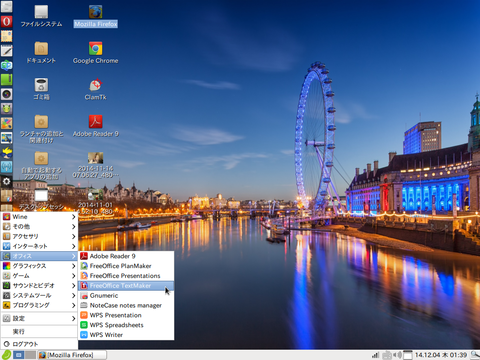Viewport: 480px width, 360px height.
Task: Expand the ゲーム submenu
Action: pyautogui.click(x=39, y=276)
